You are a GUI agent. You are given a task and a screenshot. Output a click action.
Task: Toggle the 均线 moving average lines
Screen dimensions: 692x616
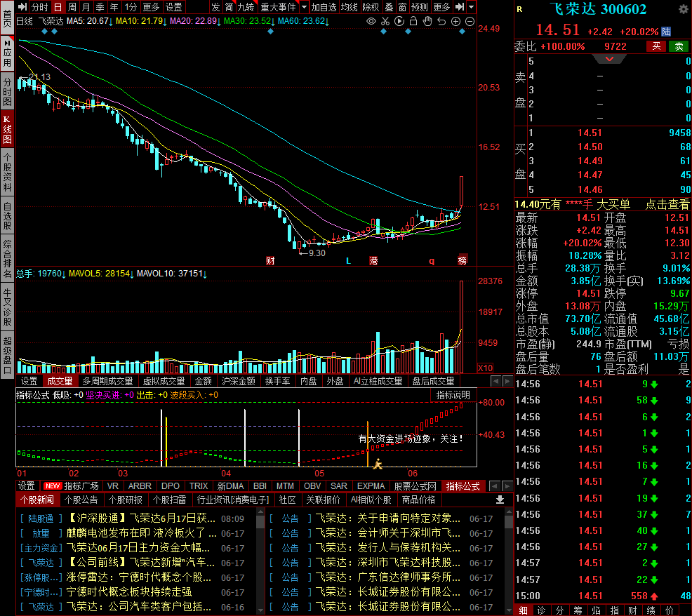pyautogui.click(x=350, y=7)
